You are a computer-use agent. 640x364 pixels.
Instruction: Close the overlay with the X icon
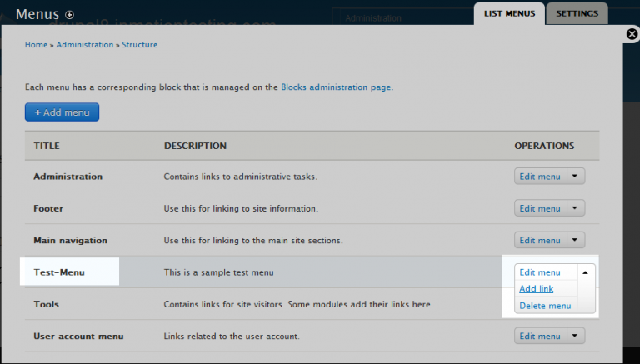tap(632, 34)
